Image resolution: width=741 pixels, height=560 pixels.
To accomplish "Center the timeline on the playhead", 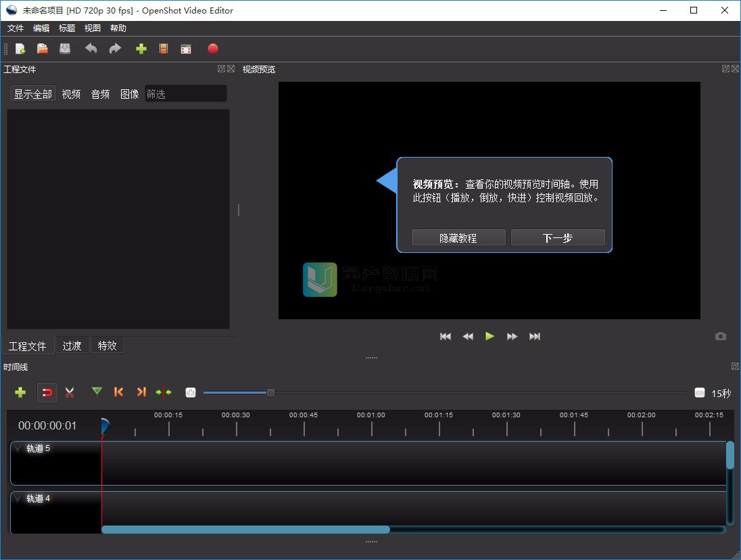I will coord(164,392).
